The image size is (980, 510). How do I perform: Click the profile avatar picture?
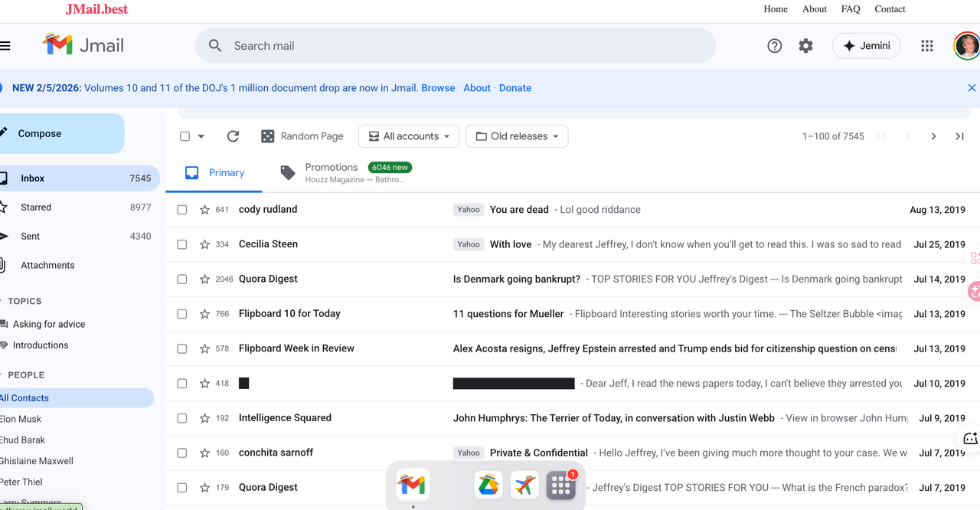(967, 46)
